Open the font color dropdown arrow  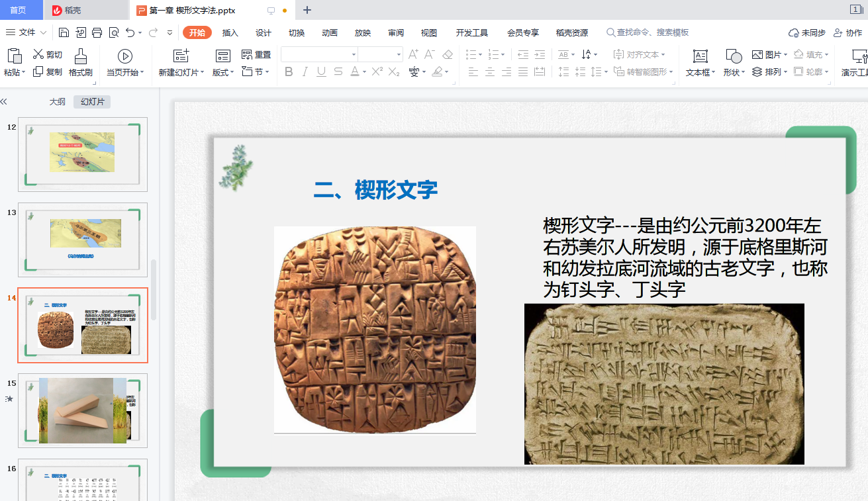(x=365, y=72)
